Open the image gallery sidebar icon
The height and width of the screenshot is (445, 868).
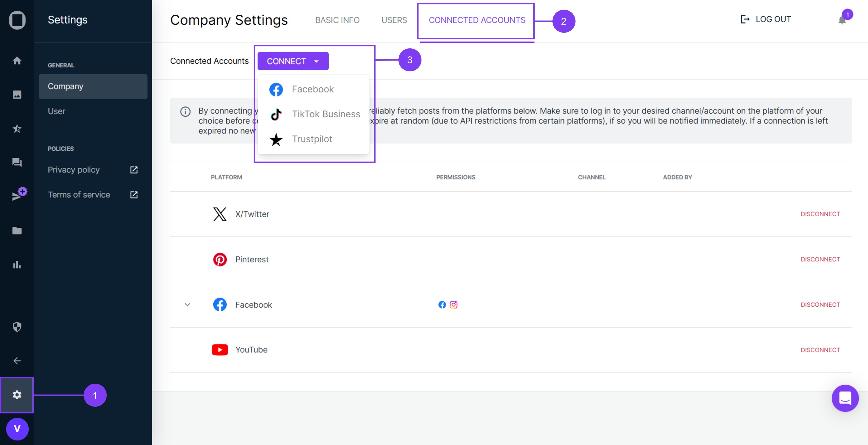point(17,94)
